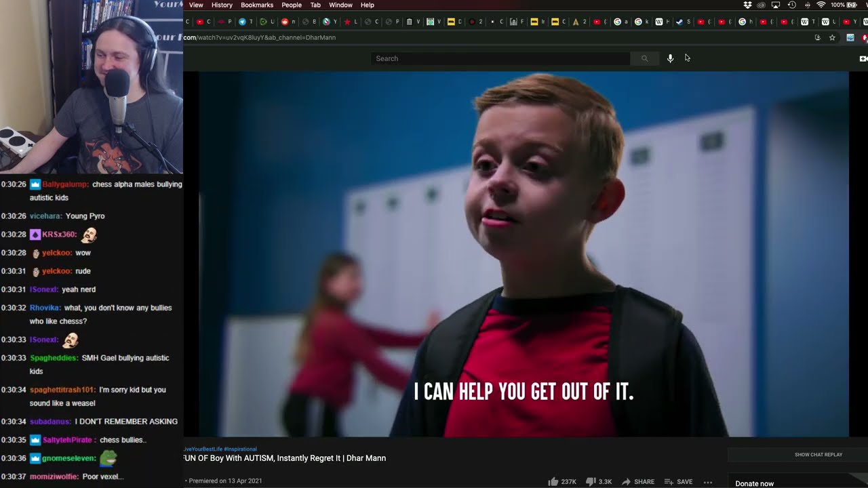Click the YouTube search button magnifier

644,58
